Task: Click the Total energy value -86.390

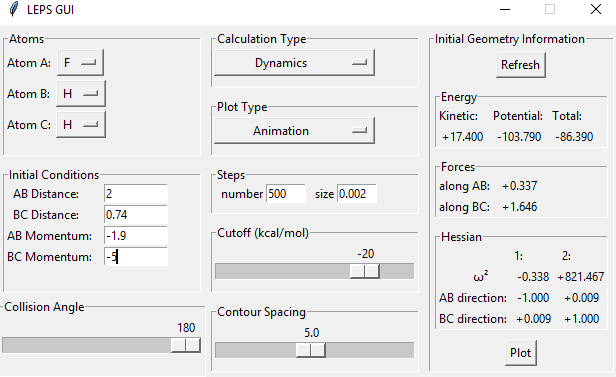Action: 574,137
